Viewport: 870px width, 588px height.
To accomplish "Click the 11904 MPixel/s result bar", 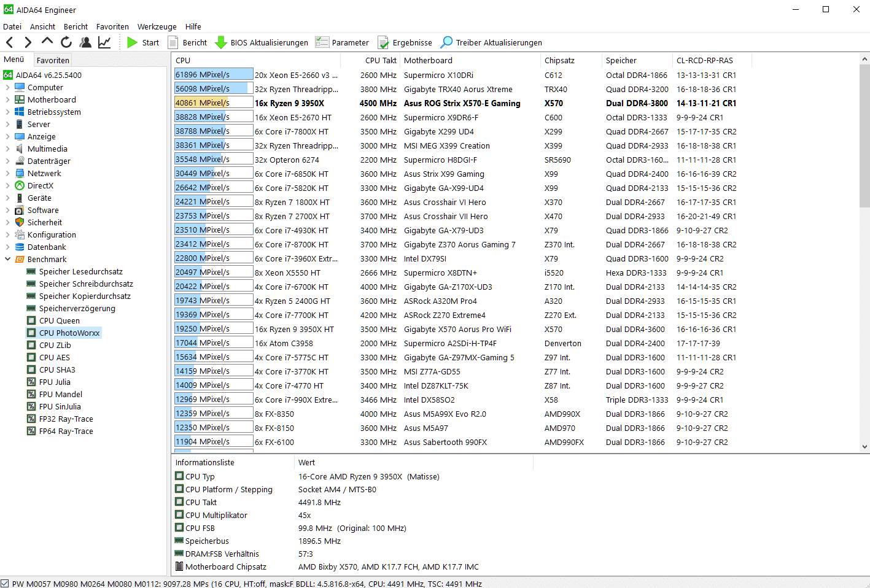I will [x=214, y=442].
